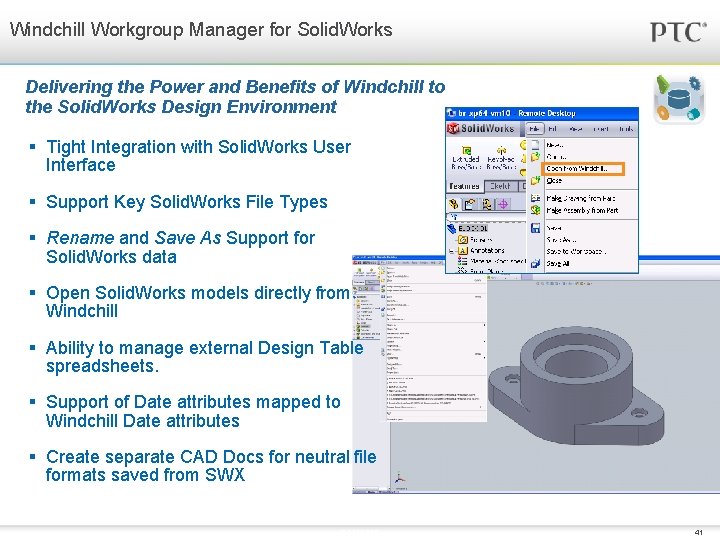Click the PTC logo
This screenshot has height=540, width=720.
point(679,32)
